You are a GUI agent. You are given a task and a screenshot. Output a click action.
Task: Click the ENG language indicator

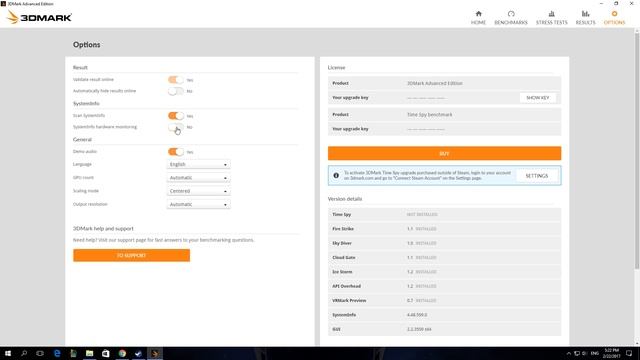pyautogui.click(x=595, y=353)
